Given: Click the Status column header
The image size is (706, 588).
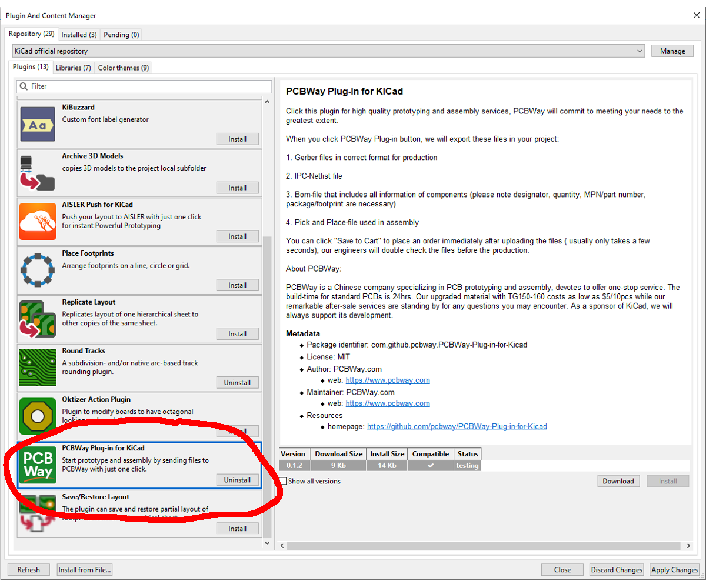Looking at the screenshot, I should pyautogui.click(x=468, y=454).
